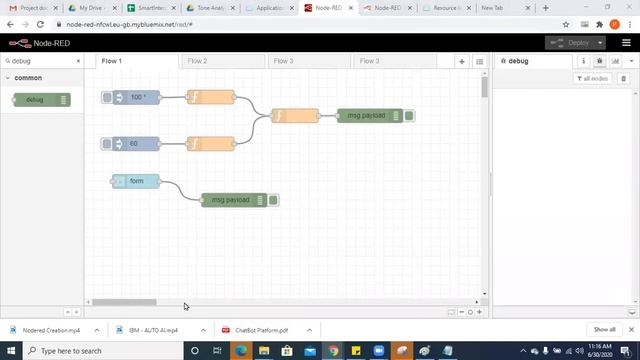The height and width of the screenshot is (360, 640).
Task: Add a new flow with plus button
Action: pyautogui.click(x=462, y=61)
